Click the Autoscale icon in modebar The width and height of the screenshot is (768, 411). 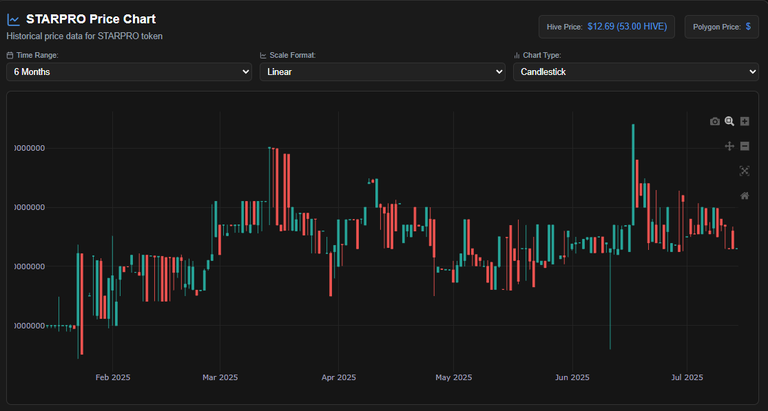(x=744, y=171)
